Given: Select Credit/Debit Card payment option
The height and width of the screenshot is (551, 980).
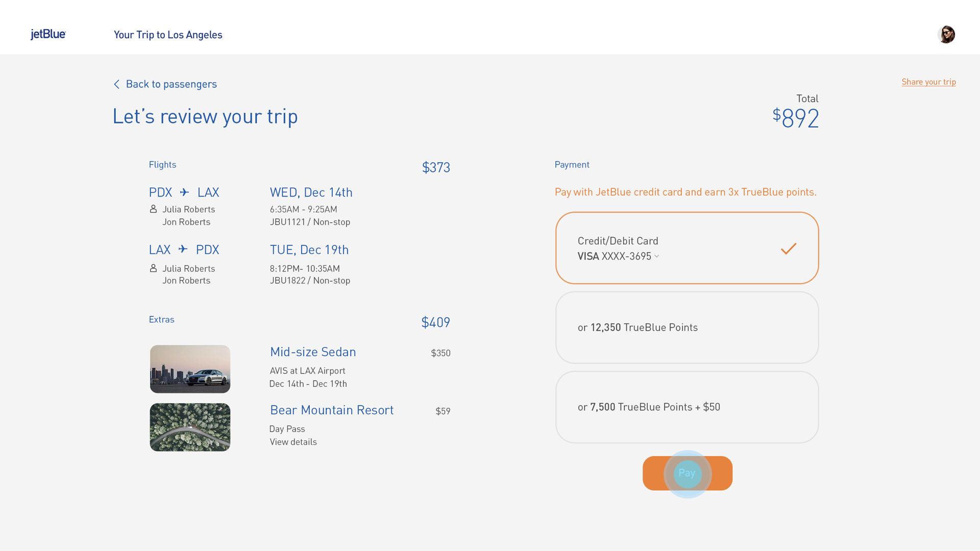Looking at the screenshot, I should pyautogui.click(x=687, y=248).
